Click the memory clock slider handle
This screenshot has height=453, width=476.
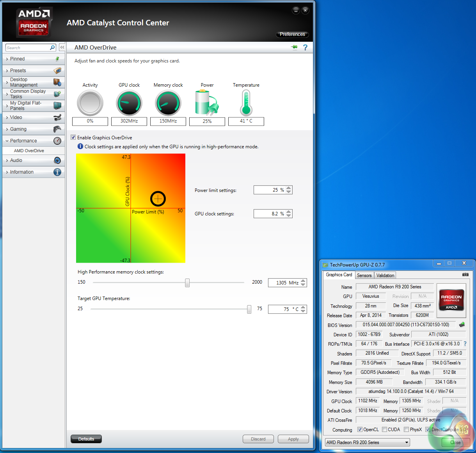click(187, 283)
